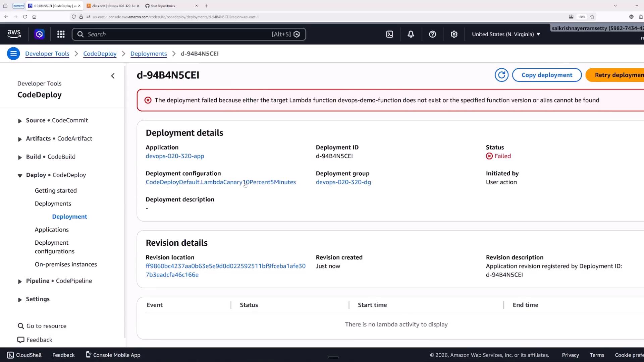This screenshot has height=362, width=644.
Task: Open the revision location hash link
Action: pos(225,270)
